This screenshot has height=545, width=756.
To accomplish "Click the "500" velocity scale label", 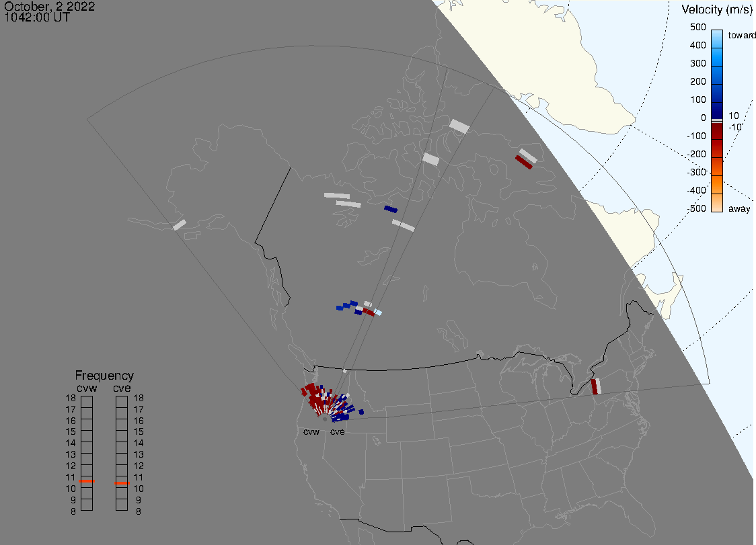I will pos(697,27).
